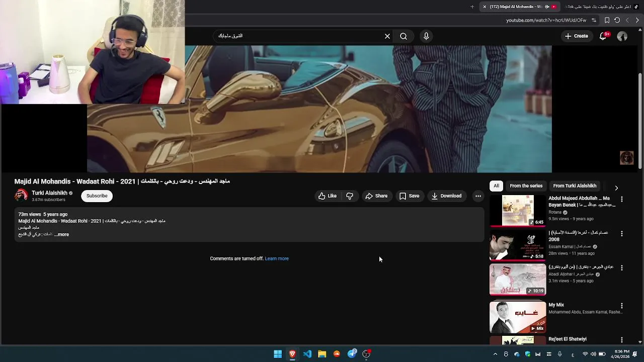This screenshot has width=644, height=362.
Task: Close the Majid Al Mohandis browser tab
Action: [x=485, y=7]
